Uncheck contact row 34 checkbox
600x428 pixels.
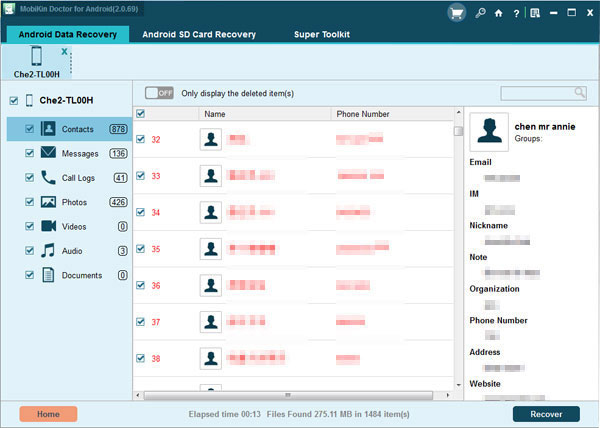[140, 212]
